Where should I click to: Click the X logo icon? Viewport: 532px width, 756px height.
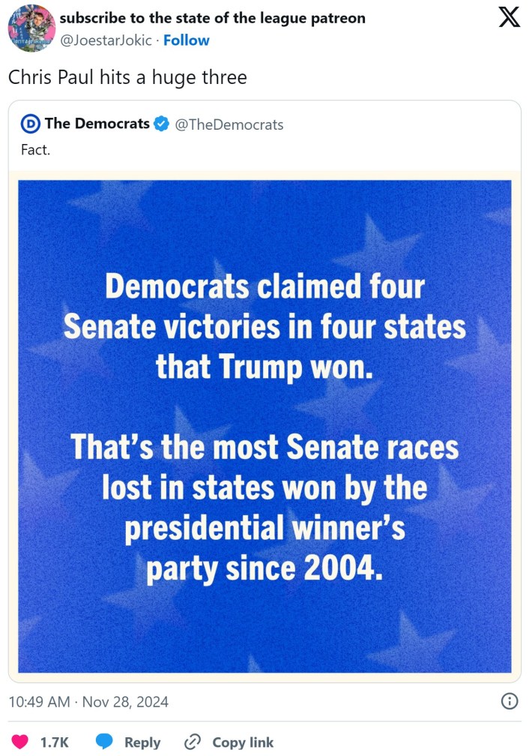(x=510, y=17)
